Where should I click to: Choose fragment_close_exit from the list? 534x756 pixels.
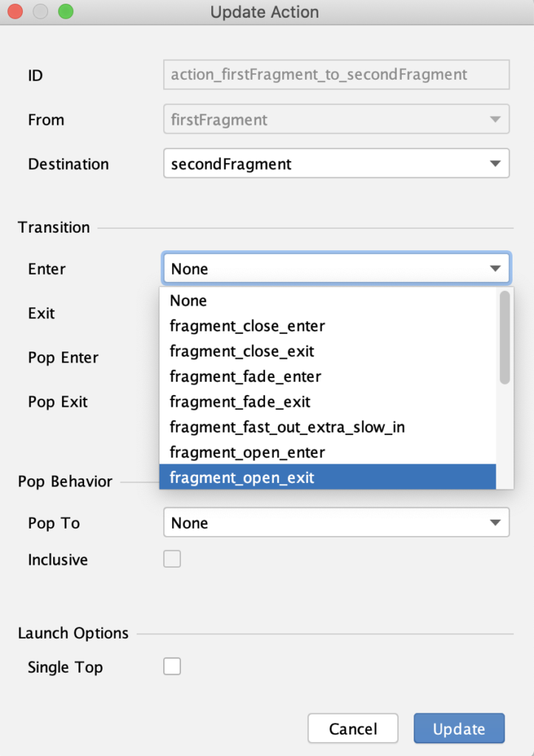[x=242, y=351]
